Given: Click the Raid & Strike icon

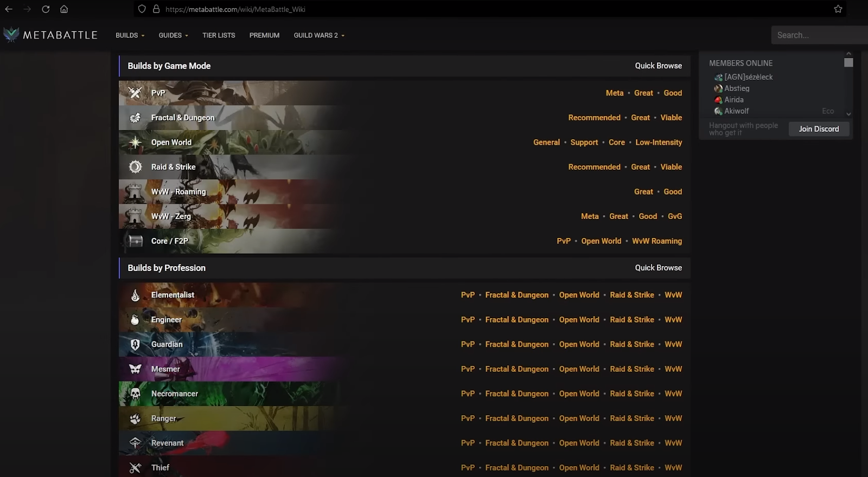Looking at the screenshot, I should [x=135, y=167].
